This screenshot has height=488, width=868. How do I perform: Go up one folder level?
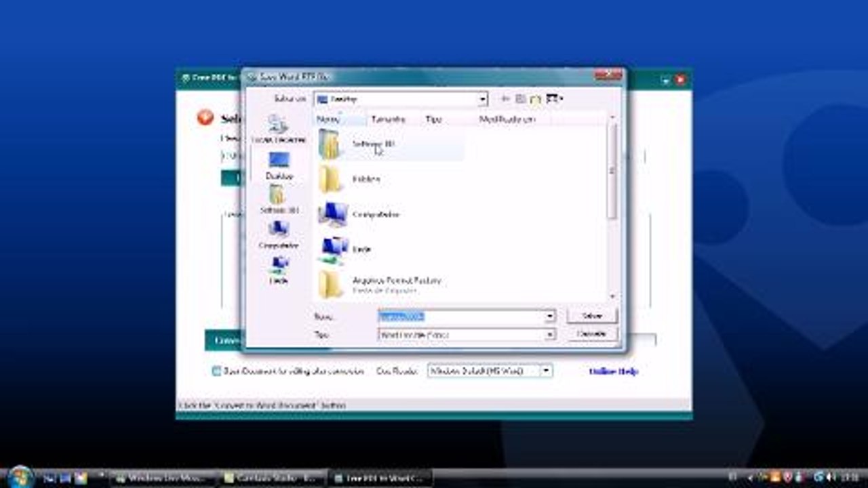(x=521, y=99)
